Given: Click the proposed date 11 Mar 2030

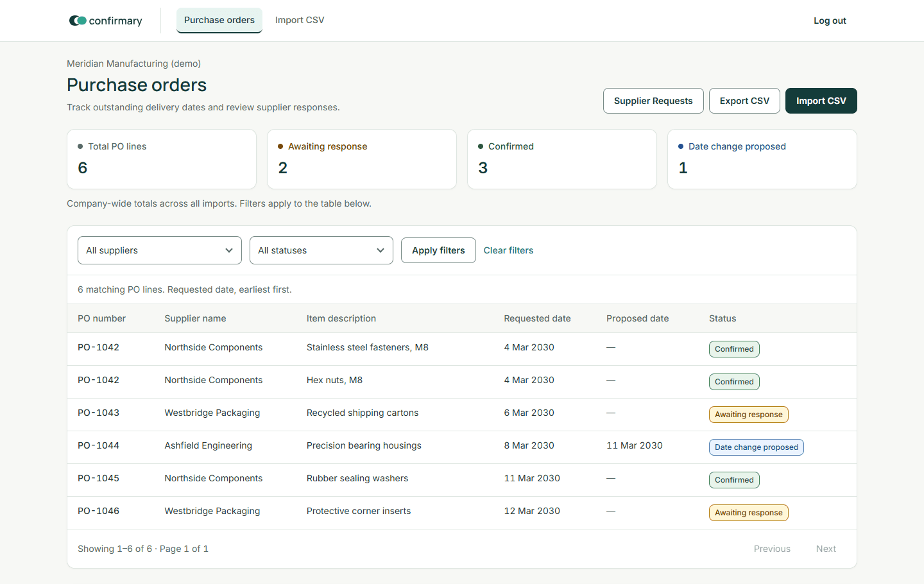Looking at the screenshot, I should point(635,445).
